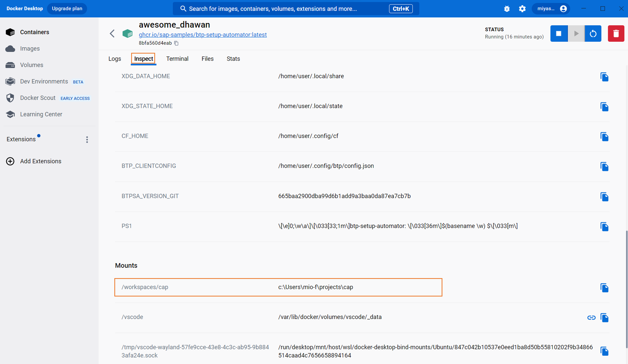Open Docker Desktop settings gear
Image resolution: width=628 pixels, height=364 pixels.
coord(522,9)
